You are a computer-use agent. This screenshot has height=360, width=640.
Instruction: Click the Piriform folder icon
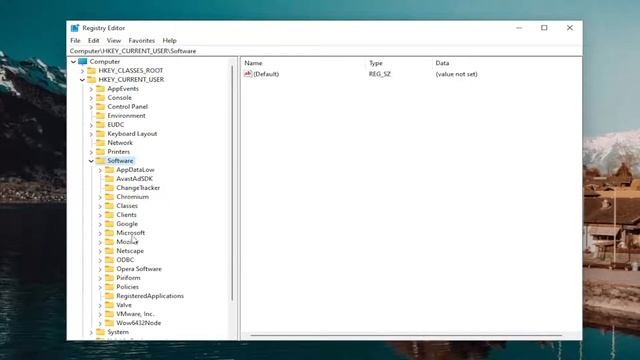pos(109,278)
